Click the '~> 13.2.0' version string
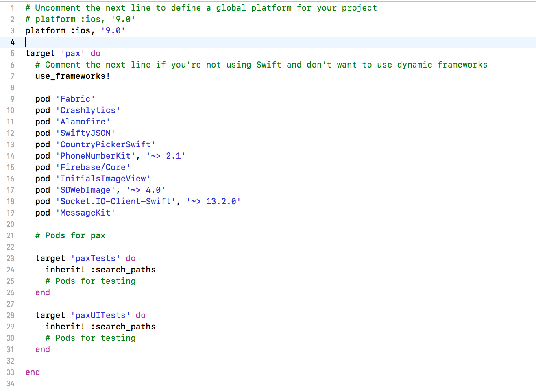The width and height of the screenshot is (536, 392). pos(214,201)
